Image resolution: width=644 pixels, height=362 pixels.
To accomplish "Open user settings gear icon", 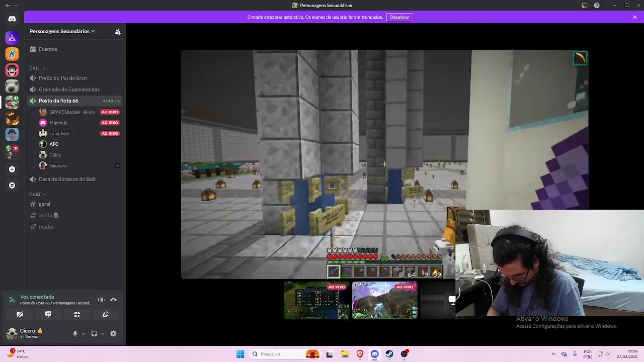I will click(113, 333).
